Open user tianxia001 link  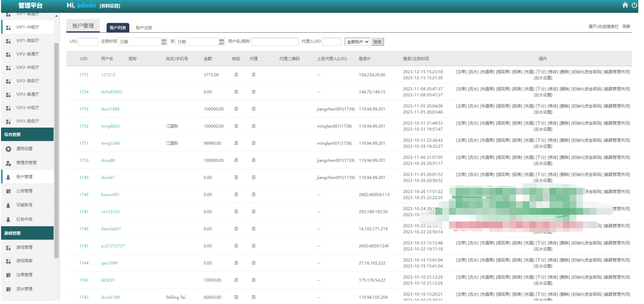111,229
